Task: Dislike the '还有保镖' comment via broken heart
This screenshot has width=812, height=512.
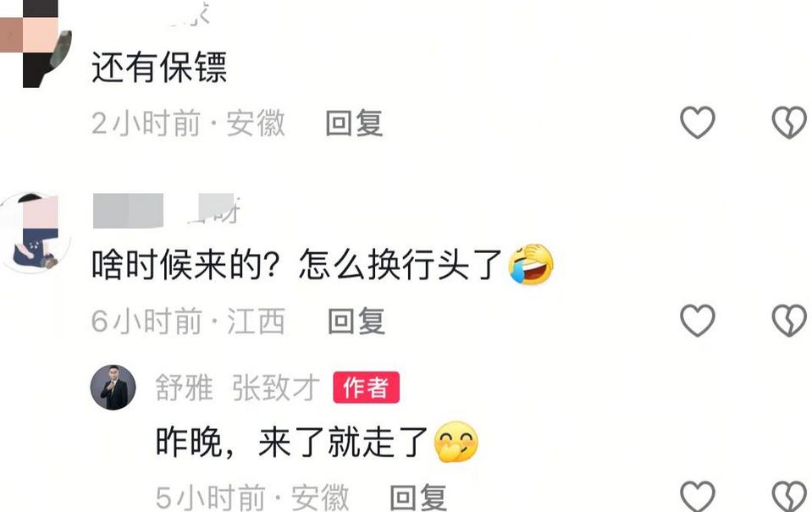Action: pos(789,123)
